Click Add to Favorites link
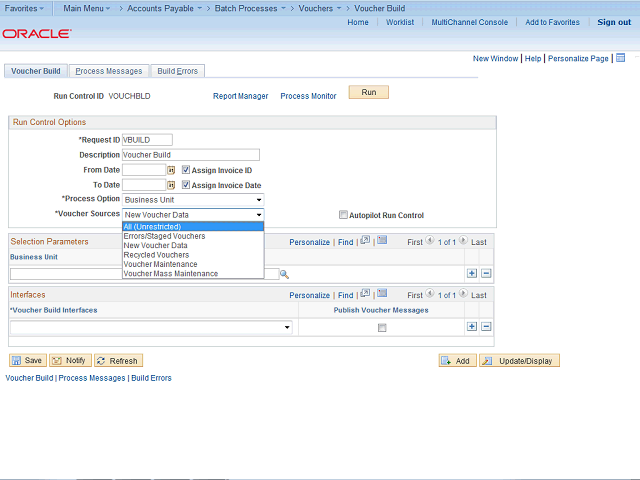 (x=552, y=22)
